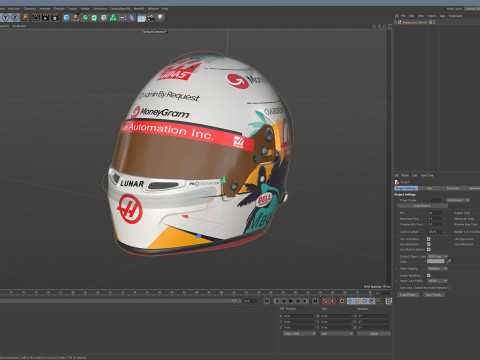Viewport: 480px width, 360px height.
Task: Click the Position X input field
Action: (299, 316)
